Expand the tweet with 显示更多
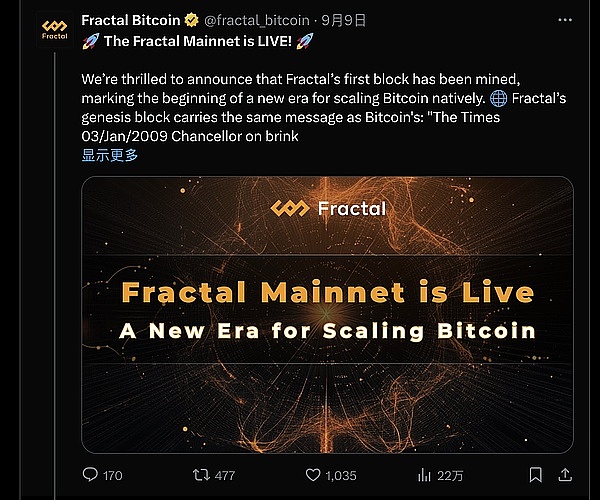The width and height of the screenshot is (600, 500). click(110, 155)
